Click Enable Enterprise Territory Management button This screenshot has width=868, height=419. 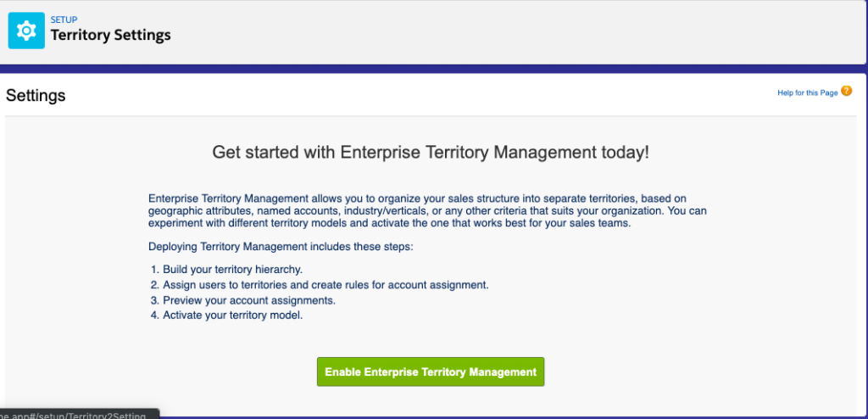[x=430, y=372]
